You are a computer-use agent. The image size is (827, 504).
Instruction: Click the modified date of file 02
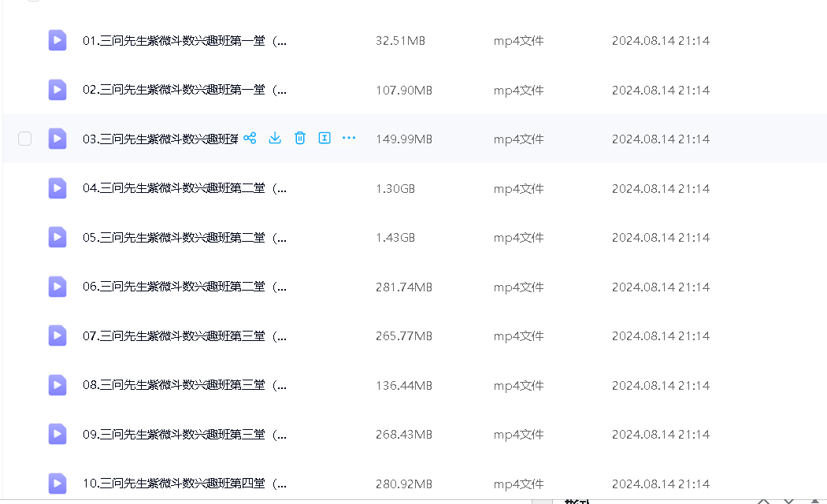tap(660, 91)
